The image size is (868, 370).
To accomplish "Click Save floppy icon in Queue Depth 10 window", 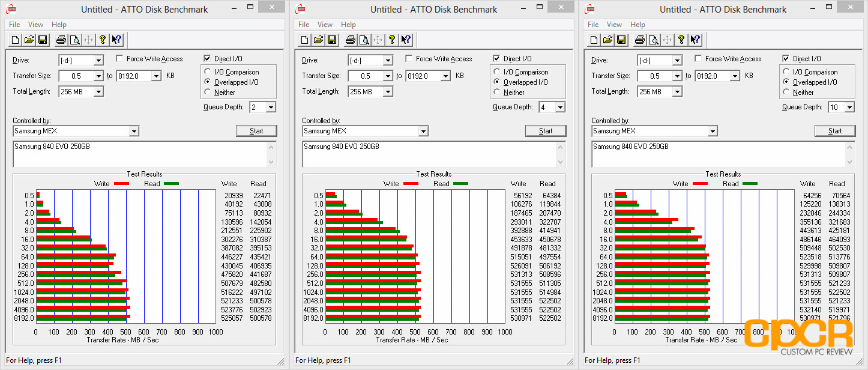I will click(x=621, y=40).
